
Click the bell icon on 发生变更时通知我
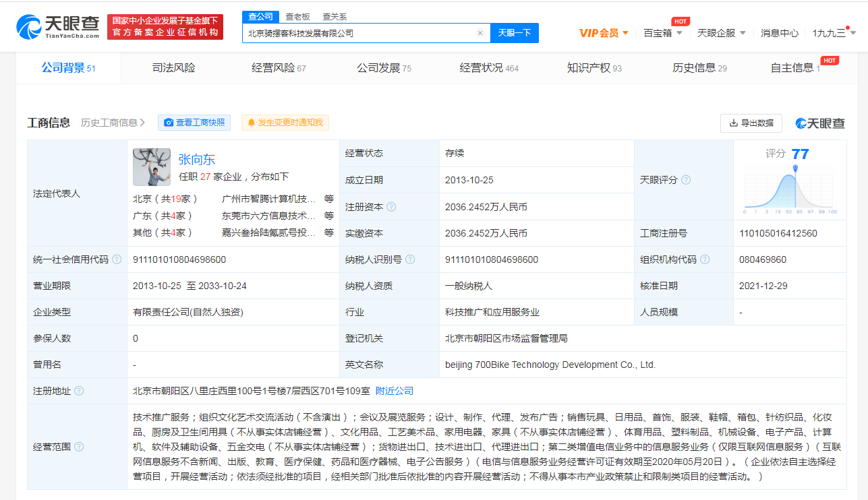click(252, 123)
